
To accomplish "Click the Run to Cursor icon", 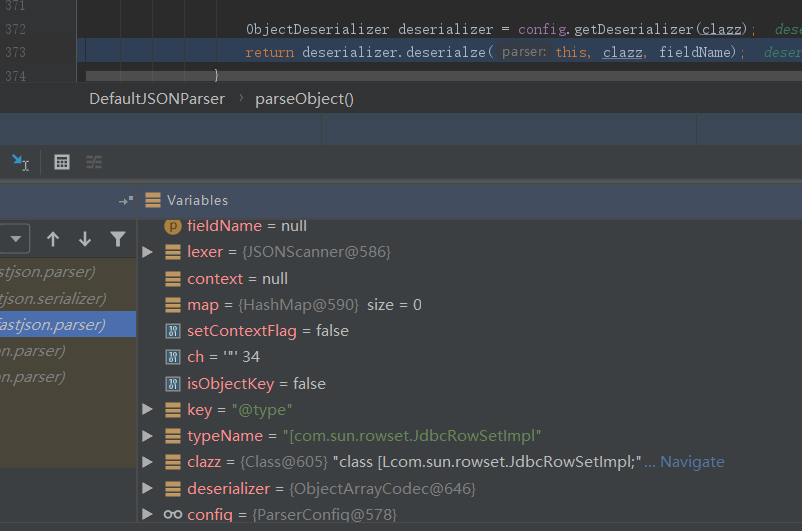I will [x=20, y=162].
